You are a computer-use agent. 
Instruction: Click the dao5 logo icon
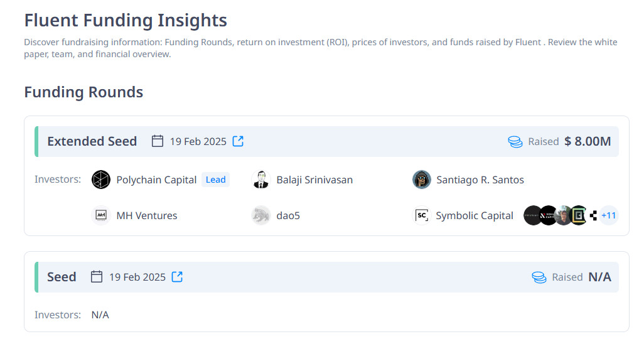[x=260, y=215]
